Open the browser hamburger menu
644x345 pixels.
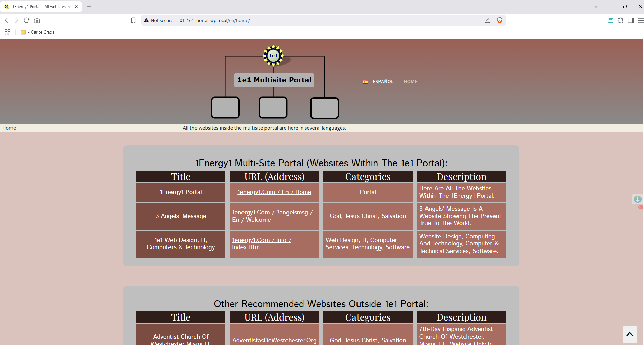(x=640, y=20)
